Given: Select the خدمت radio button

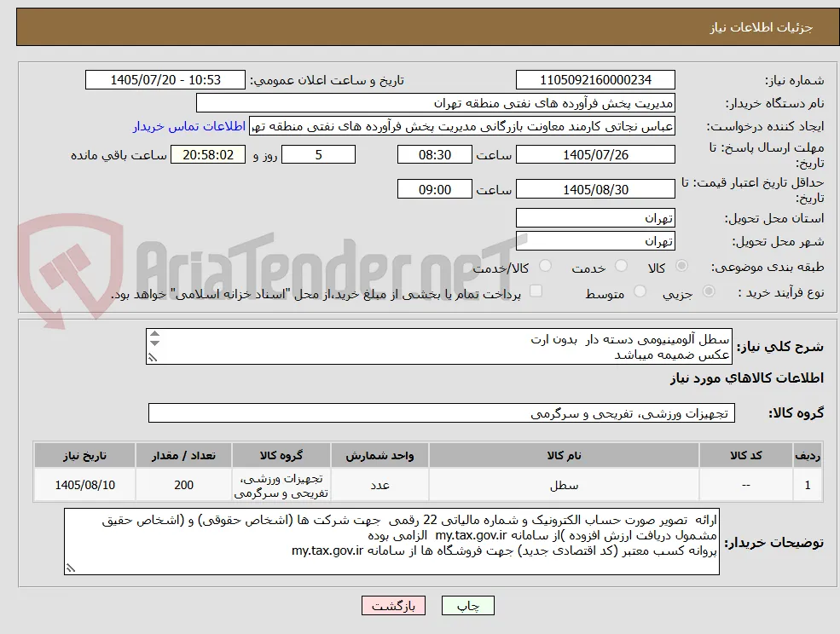Looking at the screenshot, I should click(x=621, y=266).
